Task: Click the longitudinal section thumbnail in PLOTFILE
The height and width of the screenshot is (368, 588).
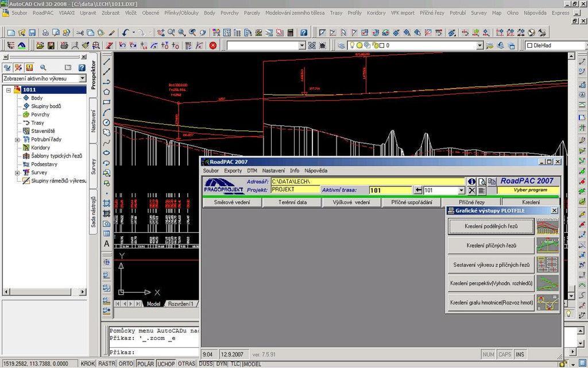Action: coord(547,227)
